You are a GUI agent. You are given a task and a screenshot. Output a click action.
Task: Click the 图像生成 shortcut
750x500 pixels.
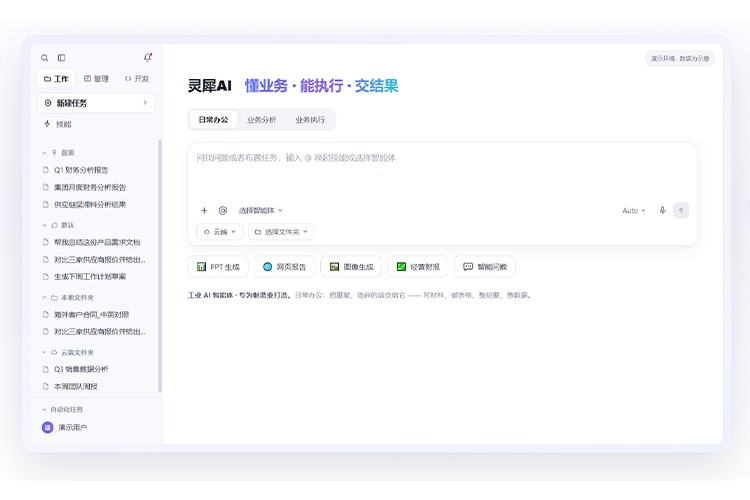pos(351,267)
